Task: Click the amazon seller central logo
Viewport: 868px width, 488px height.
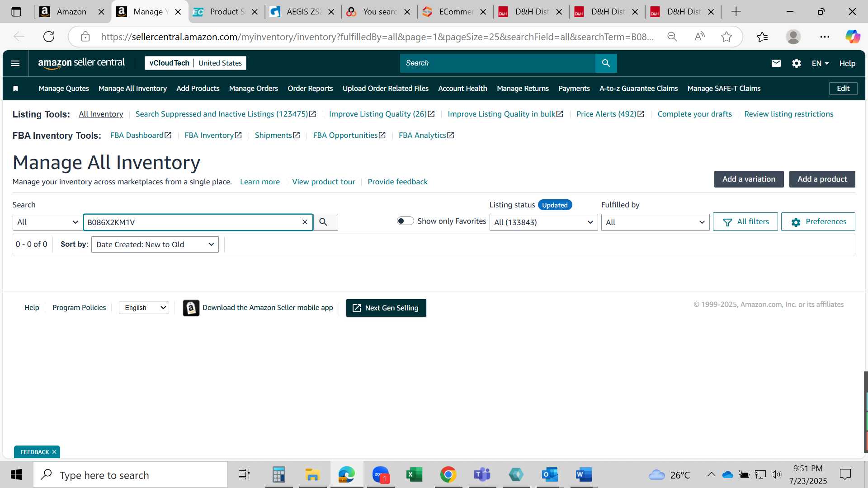Action: pos(81,63)
